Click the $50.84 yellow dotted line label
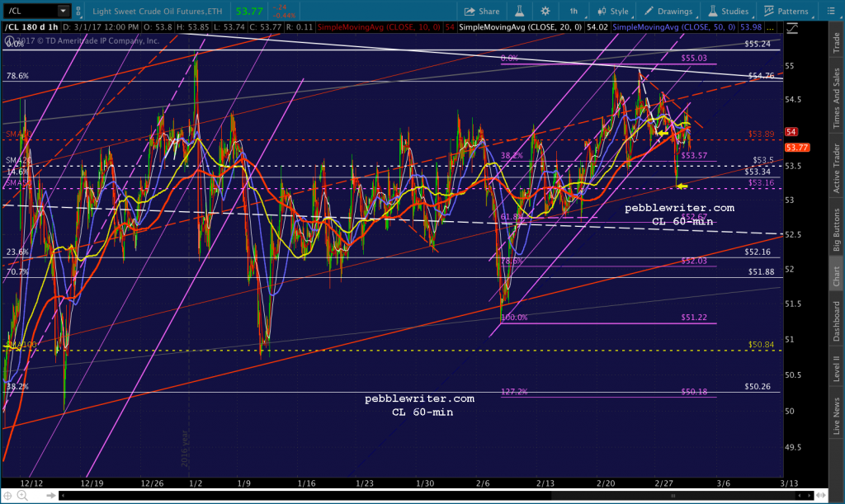845x504 pixels. click(x=761, y=345)
